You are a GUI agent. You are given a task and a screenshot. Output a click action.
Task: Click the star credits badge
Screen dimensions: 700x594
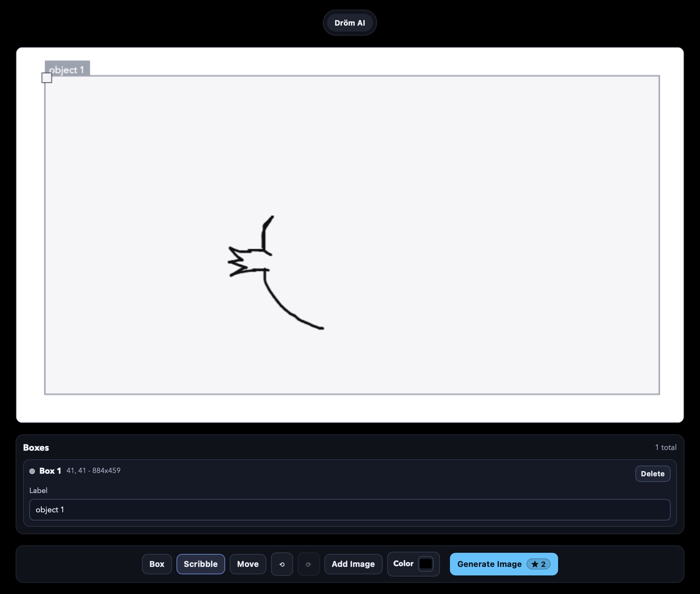coord(538,564)
